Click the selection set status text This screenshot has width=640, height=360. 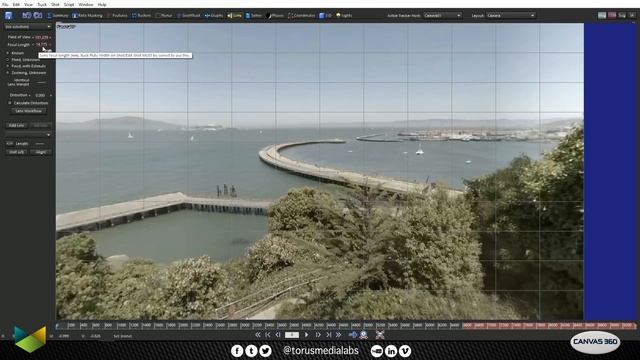(122, 336)
